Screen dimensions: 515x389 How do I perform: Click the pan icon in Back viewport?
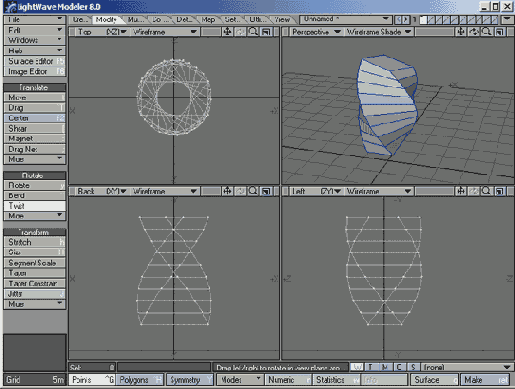pyautogui.click(x=227, y=191)
